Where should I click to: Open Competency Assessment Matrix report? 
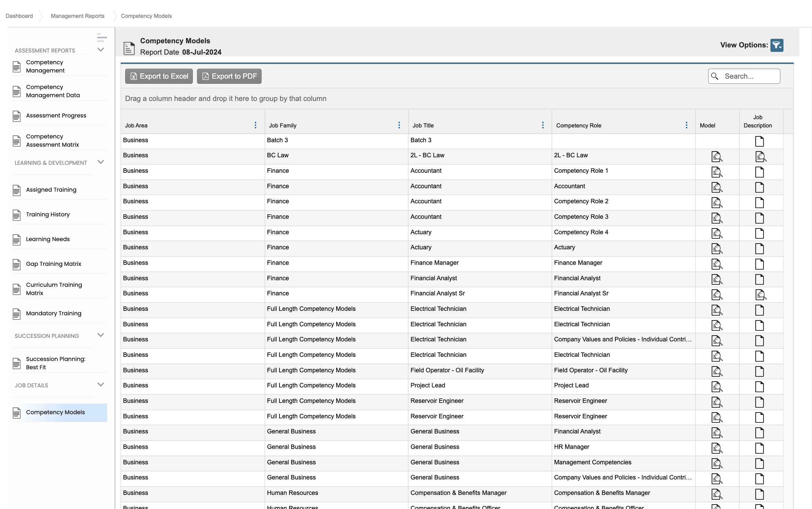(x=59, y=140)
